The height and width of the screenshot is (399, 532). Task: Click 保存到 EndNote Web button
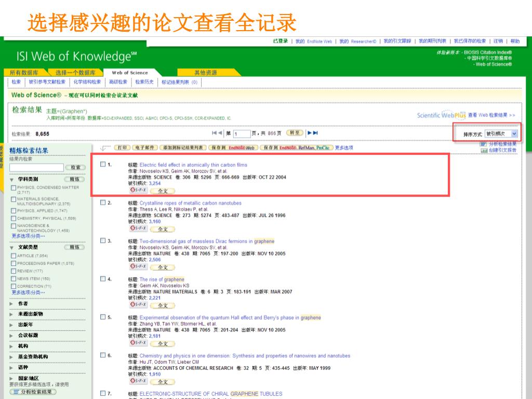[x=233, y=148]
